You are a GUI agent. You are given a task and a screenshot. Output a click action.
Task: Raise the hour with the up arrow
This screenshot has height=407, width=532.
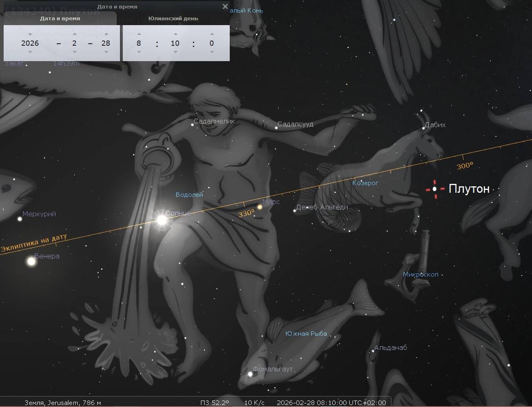point(139,34)
